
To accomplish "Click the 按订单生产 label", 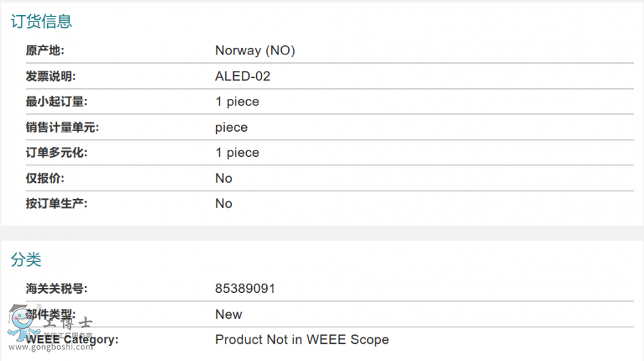I will pos(57,203).
